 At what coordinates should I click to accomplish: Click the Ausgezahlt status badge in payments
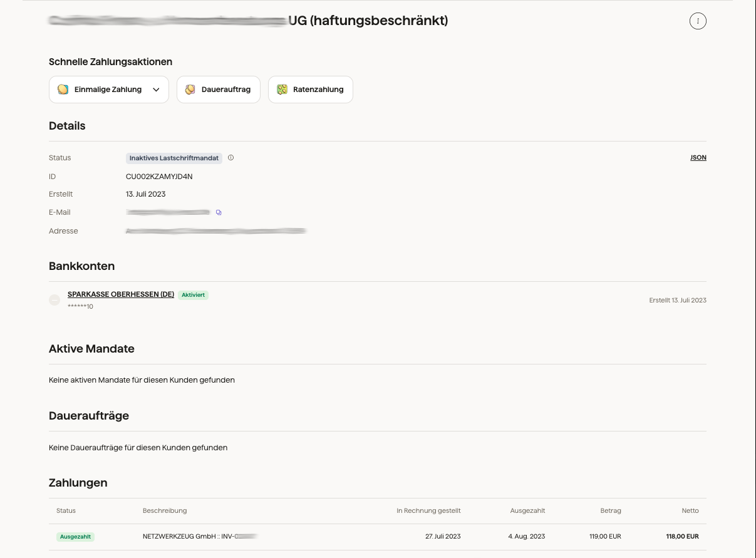click(x=75, y=537)
